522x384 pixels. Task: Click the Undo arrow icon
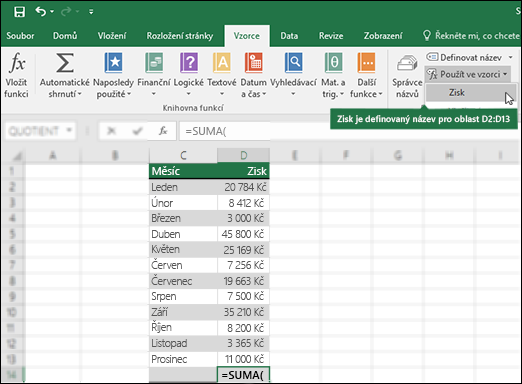click(x=41, y=12)
